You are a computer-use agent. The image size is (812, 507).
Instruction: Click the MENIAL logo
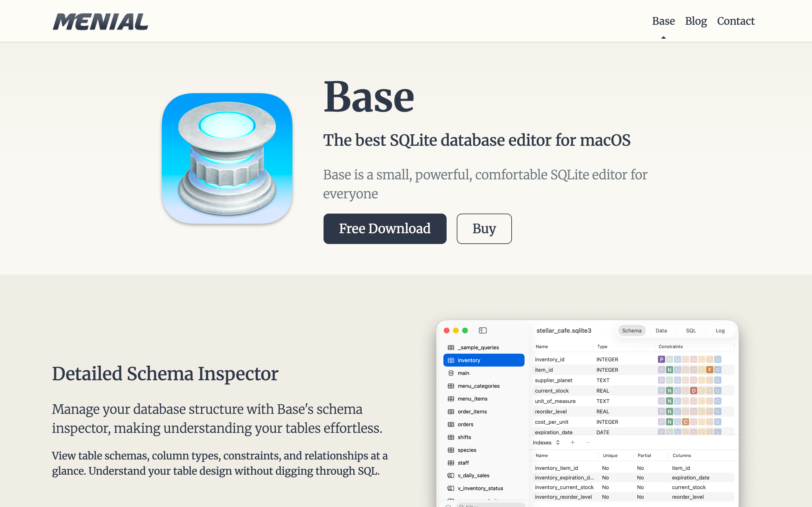(100, 22)
